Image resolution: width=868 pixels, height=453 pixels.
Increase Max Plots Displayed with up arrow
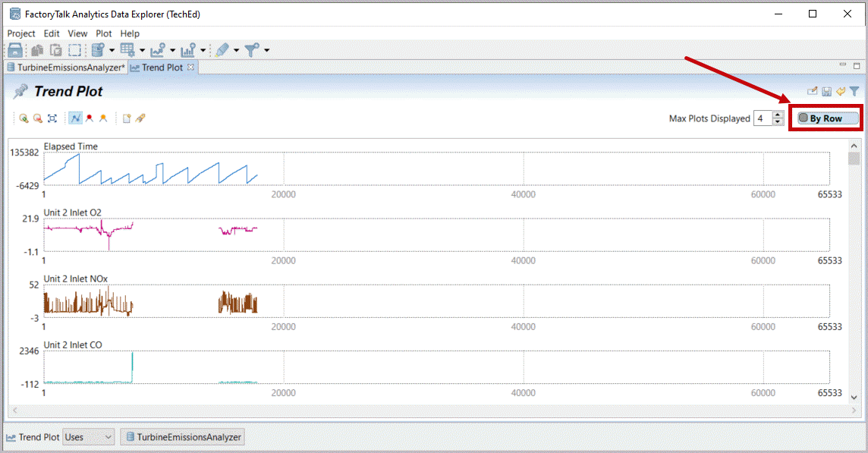[778, 115]
